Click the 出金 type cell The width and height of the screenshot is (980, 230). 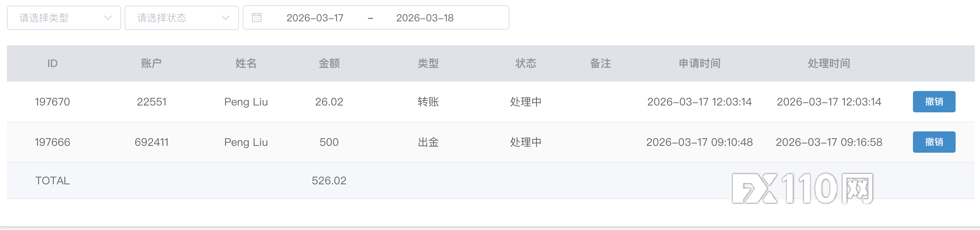coord(428,142)
